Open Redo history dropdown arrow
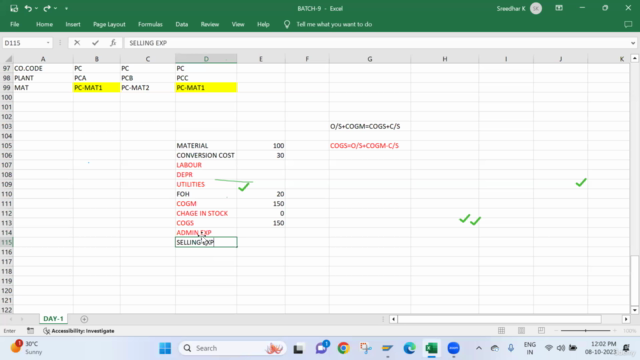The width and height of the screenshot is (640, 360). [x=56, y=9]
